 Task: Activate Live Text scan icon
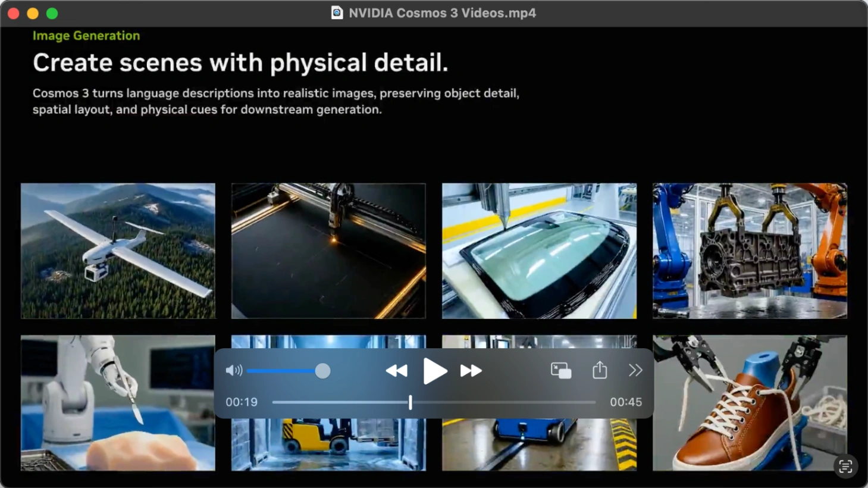(845, 466)
